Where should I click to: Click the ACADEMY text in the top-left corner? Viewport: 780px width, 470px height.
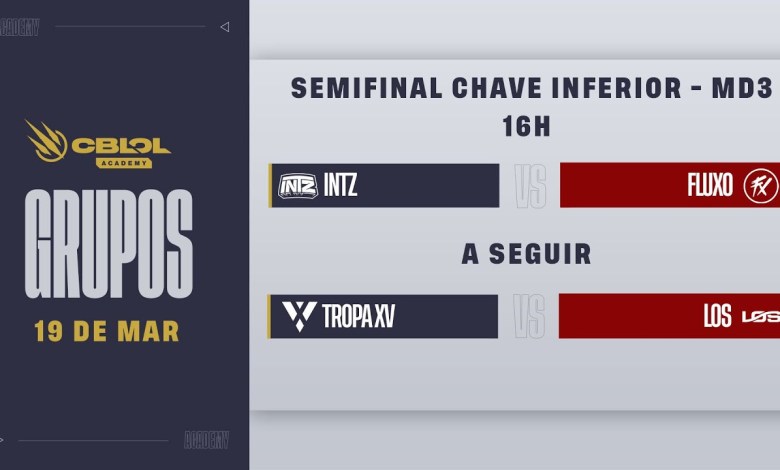tap(20, 27)
